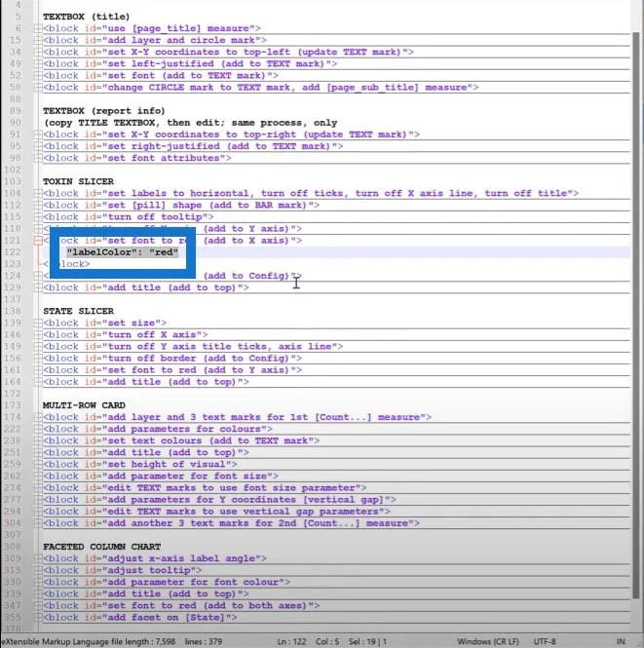Expand the 'add layer and circle mark' block
644x648 pixels.
[x=38, y=40]
